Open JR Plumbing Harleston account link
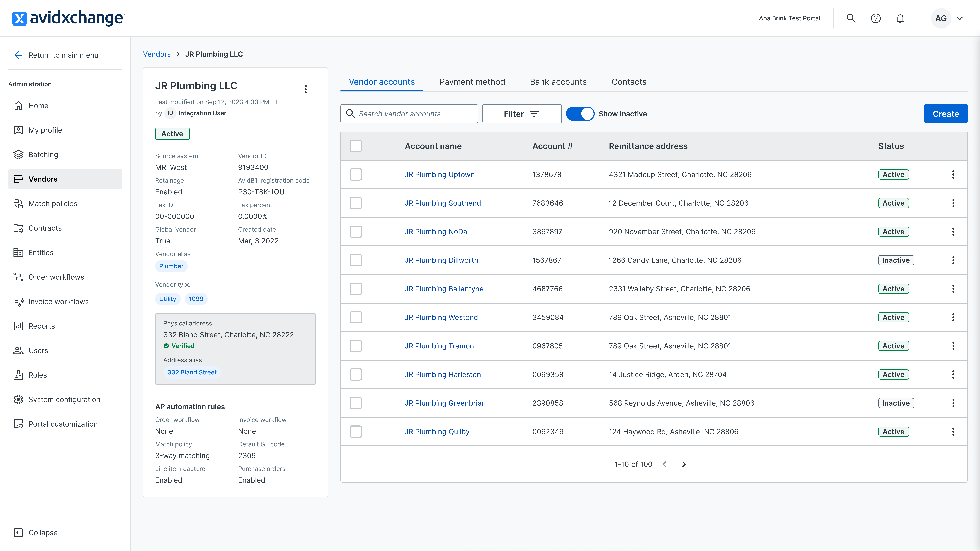Image resolution: width=980 pixels, height=551 pixels. tap(443, 375)
